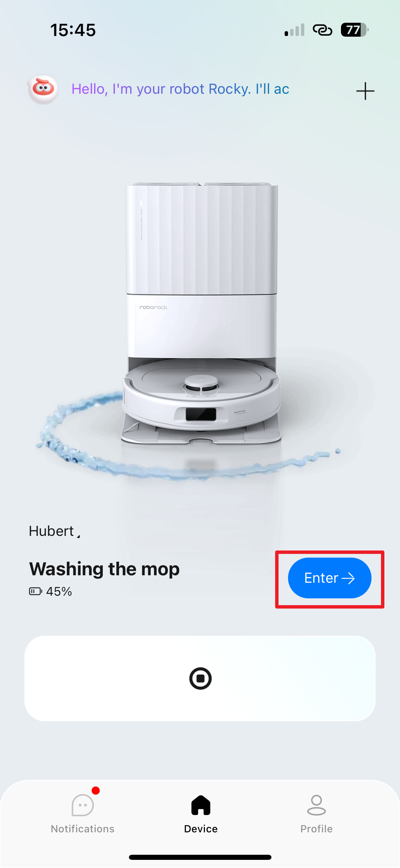Open the Rocky greeting message text
Image resolution: width=400 pixels, height=868 pixels.
(x=180, y=89)
